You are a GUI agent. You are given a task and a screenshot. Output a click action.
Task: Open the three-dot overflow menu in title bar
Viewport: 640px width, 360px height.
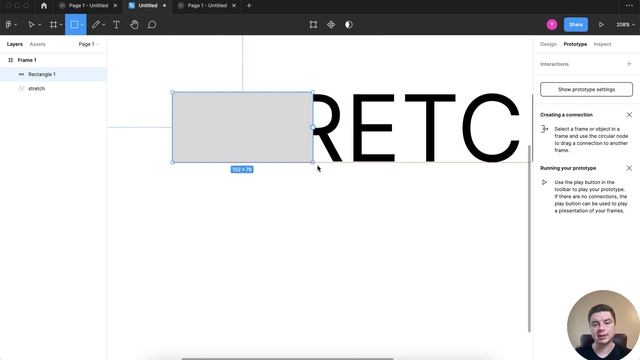point(629,6)
